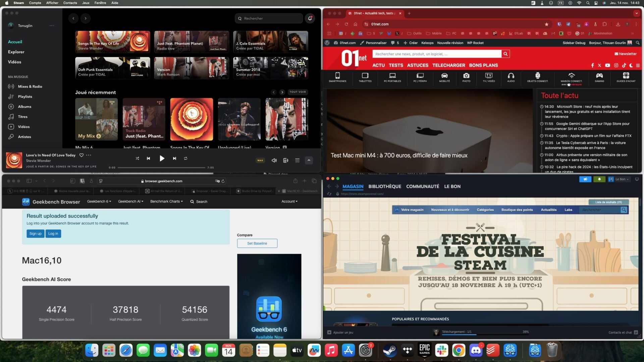644x362 pixels.
Task: Open Mixes & Radio in TIDAL sidebar
Action: point(30,86)
